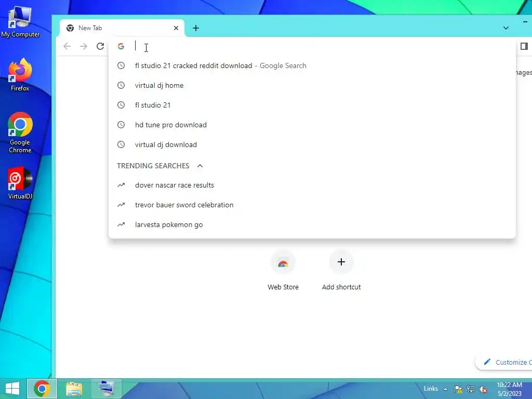Open My Computer desktop icon

pos(20,22)
